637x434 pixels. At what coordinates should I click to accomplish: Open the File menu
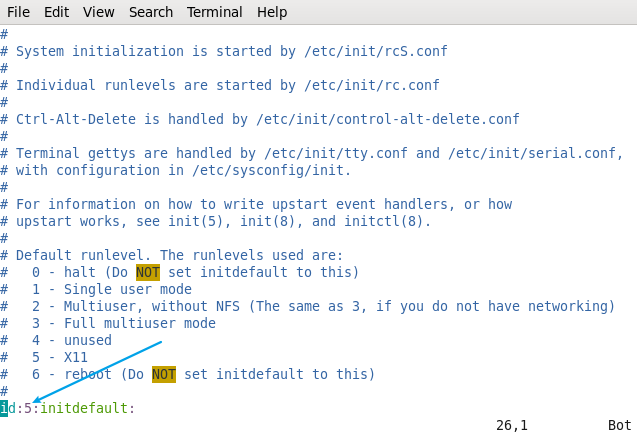tap(18, 12)
